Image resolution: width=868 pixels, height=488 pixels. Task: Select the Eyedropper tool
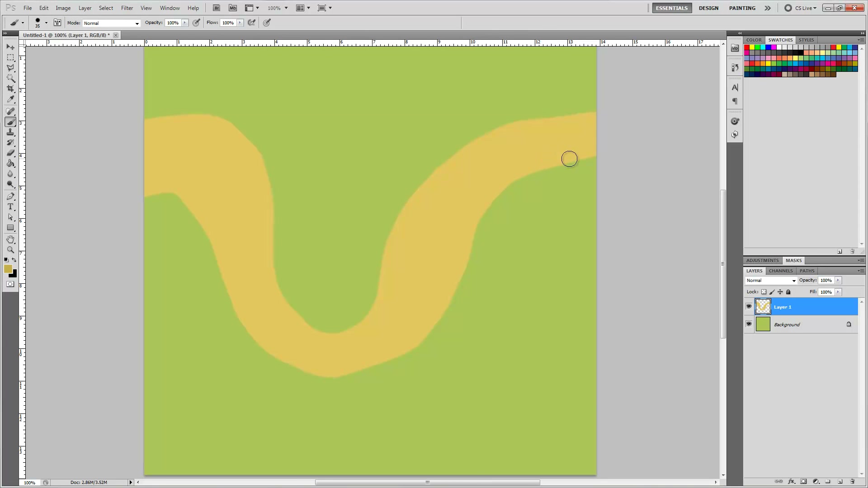point(10,99)
